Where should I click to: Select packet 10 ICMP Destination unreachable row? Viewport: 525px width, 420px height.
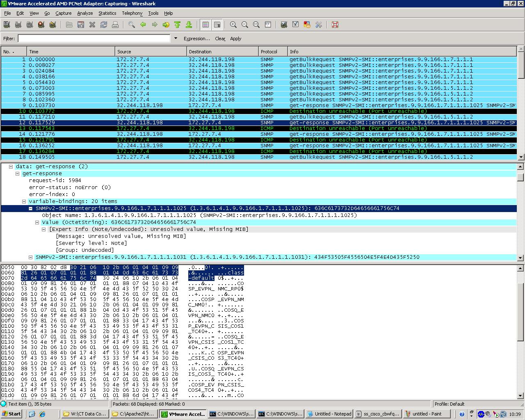coord(258,111)
